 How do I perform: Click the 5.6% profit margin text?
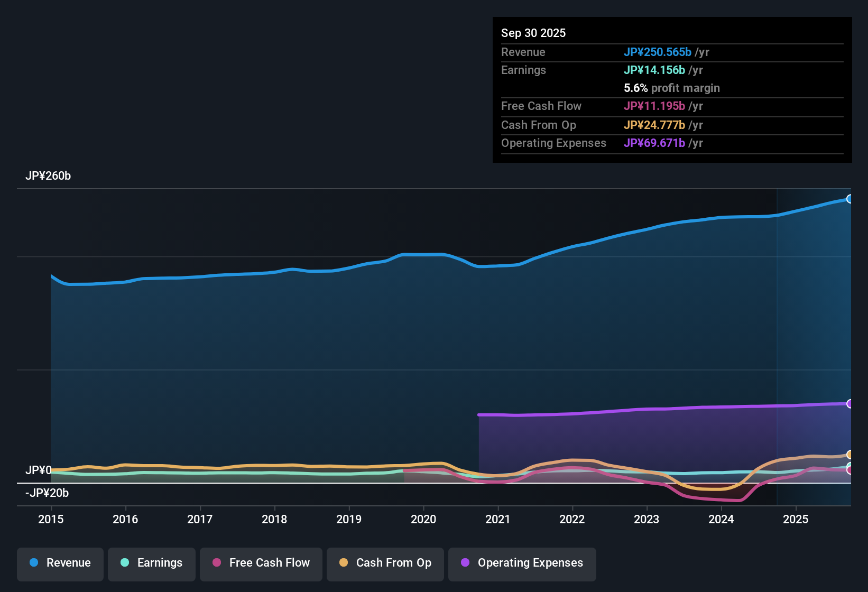[671, 88]
